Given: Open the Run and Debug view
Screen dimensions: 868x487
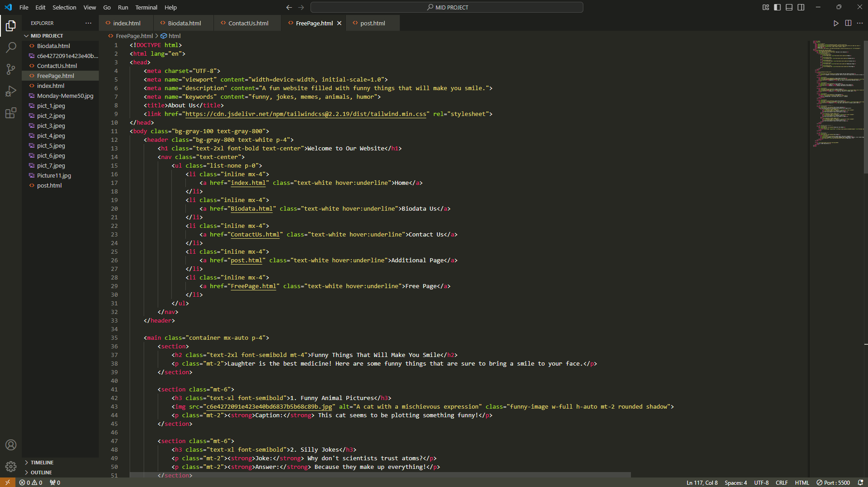Looking at the screenshot, I should tap(11, 91).
